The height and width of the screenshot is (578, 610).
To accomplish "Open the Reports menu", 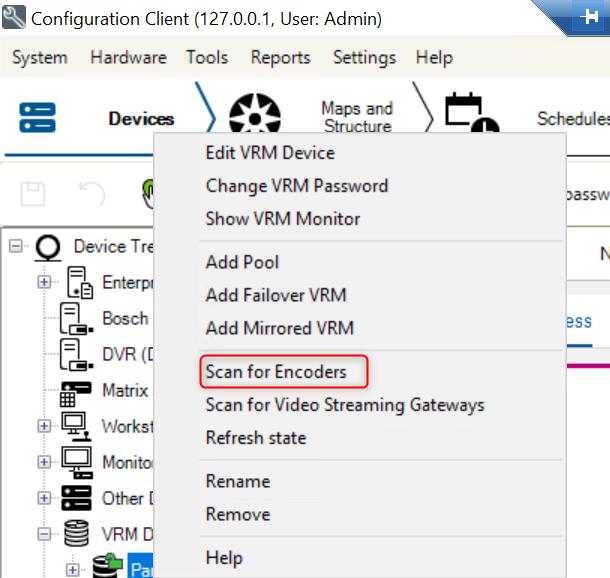I will [281, 58].
